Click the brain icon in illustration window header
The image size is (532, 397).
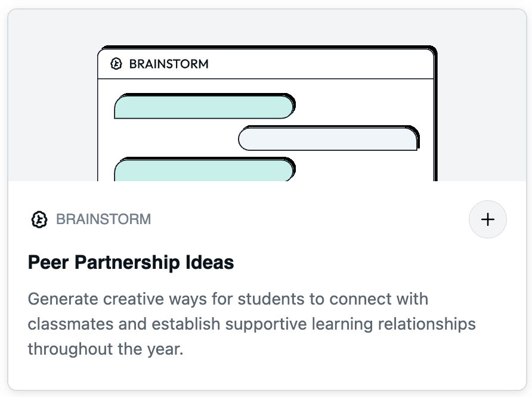pyautogui.click(x=116, y=64)
